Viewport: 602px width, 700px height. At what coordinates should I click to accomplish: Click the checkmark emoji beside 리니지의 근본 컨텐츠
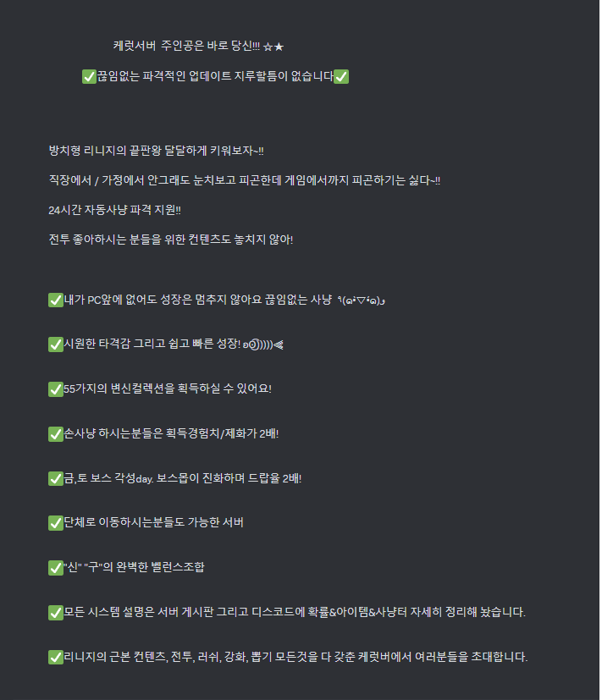tap(55, 657)
